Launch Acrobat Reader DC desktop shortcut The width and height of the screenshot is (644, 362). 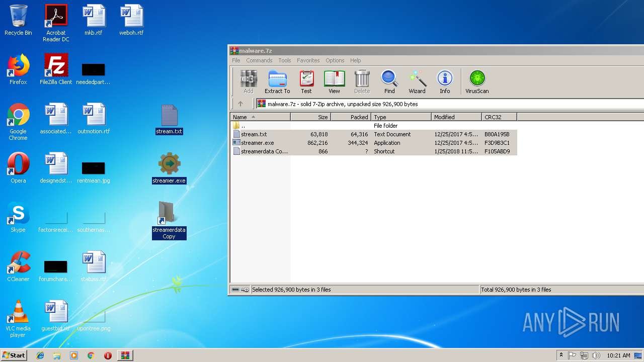[56, 23]
